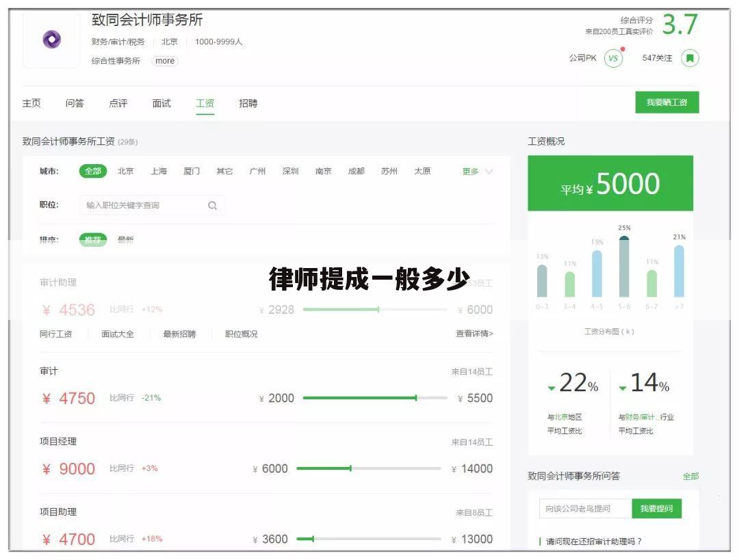Click the 项目助理 salary range bar
The width and height of the screenshot is (739, 560).
coord(369,539)
